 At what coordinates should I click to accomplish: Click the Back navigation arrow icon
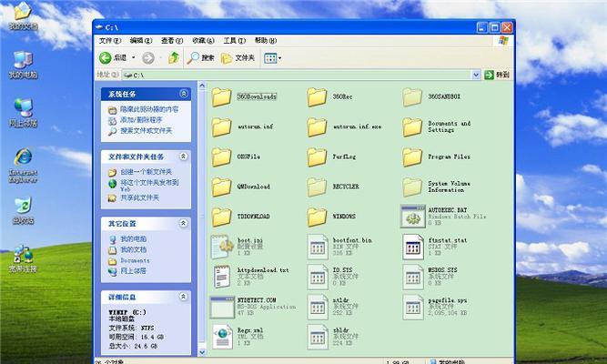click(106, 58)
